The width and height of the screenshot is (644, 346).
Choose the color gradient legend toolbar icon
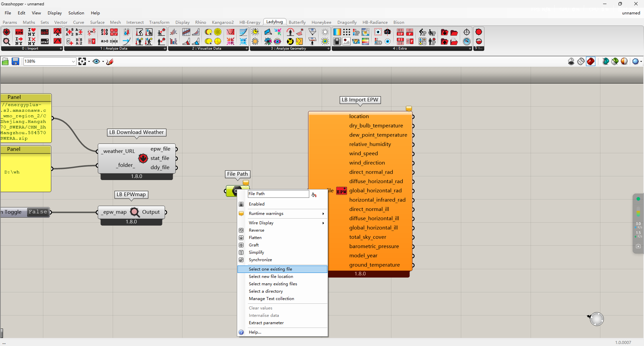coord(337,32)
